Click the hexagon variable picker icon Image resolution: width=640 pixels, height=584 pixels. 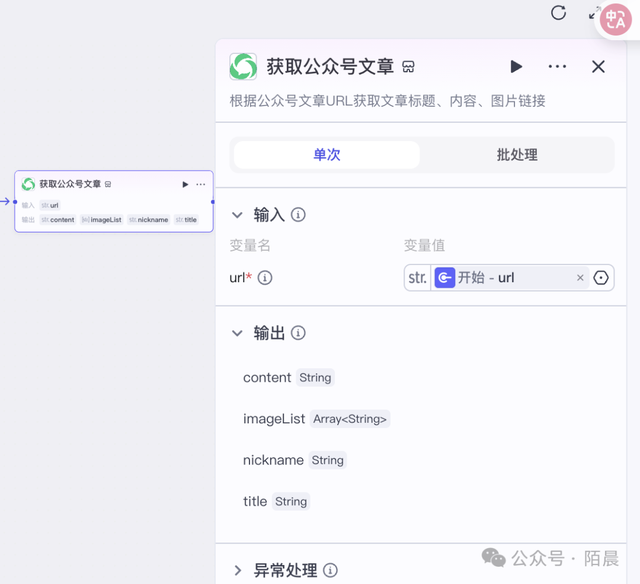601,278
